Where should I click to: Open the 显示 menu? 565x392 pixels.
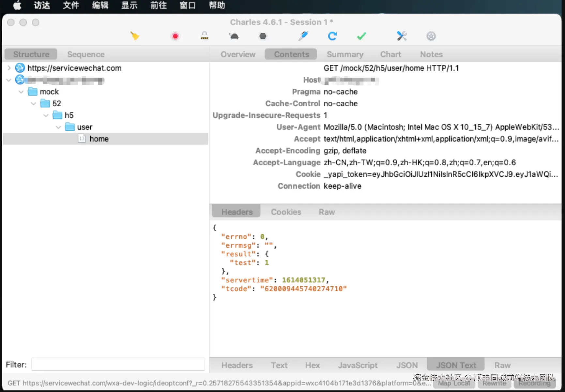pyautogui.click(x=129, y=6)
